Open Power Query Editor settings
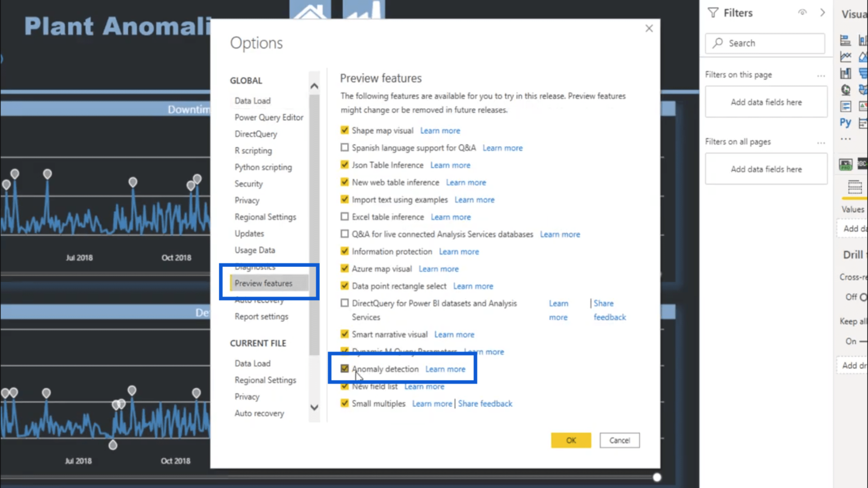868x488 pixels. (269, 117)
